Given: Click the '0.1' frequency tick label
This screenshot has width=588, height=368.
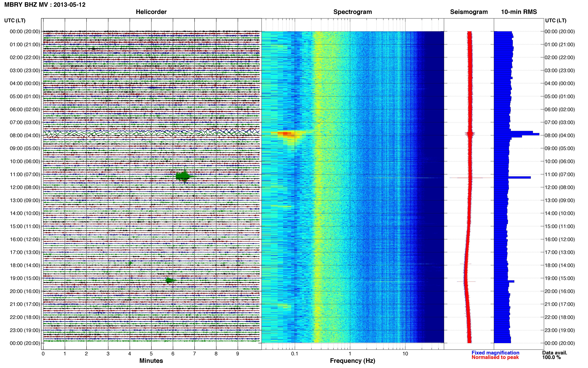Looking at the screenshot, I should coord(295,354).
